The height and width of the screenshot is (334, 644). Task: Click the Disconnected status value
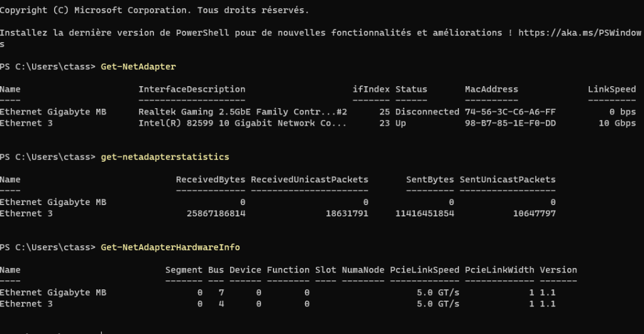coord(427,112)
